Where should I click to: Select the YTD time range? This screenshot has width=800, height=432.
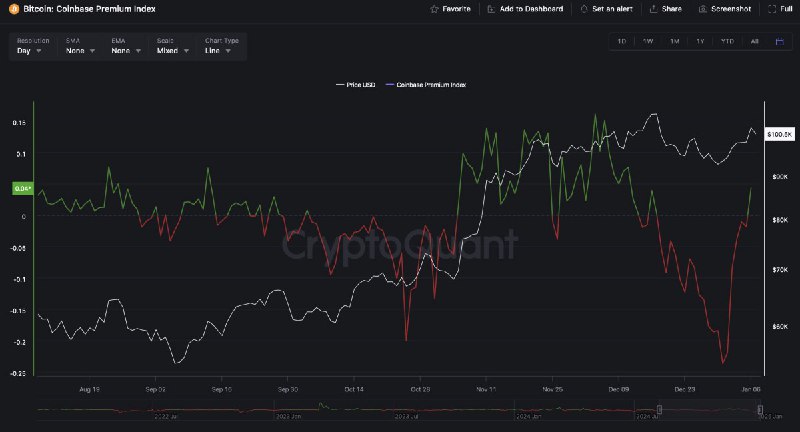pyautogui.click(x=727, y=41)
